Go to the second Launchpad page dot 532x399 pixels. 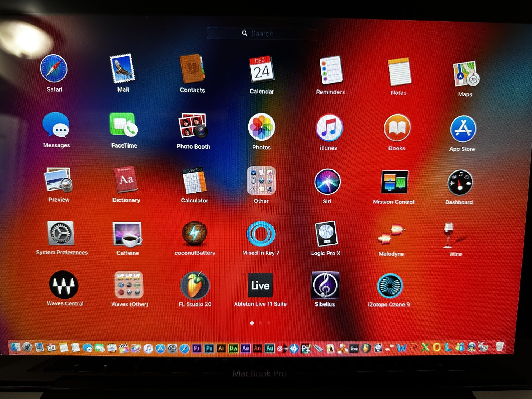click(x=260, y=323)
